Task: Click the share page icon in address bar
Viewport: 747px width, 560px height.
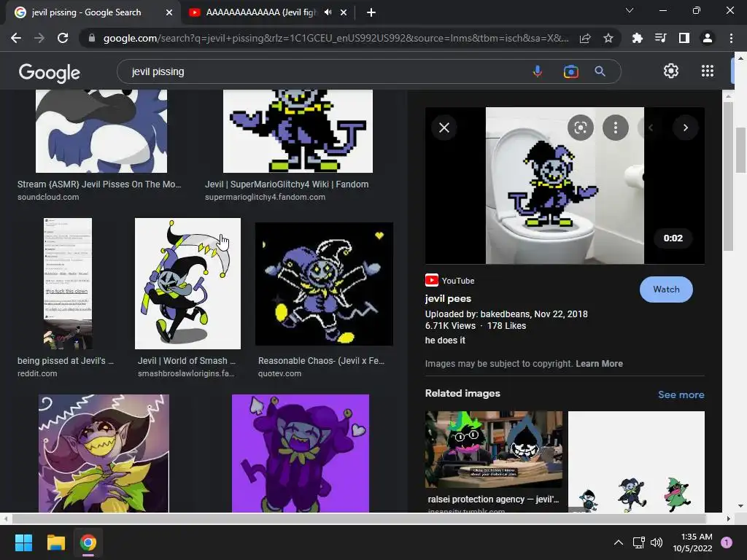Action: (x=585, y=38)
